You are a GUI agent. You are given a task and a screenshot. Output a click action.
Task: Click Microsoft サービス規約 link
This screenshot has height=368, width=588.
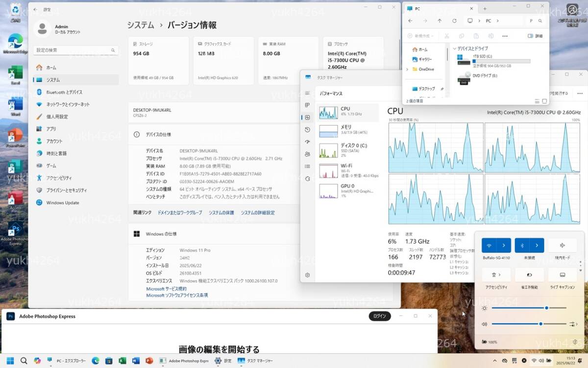pos(166,289)
